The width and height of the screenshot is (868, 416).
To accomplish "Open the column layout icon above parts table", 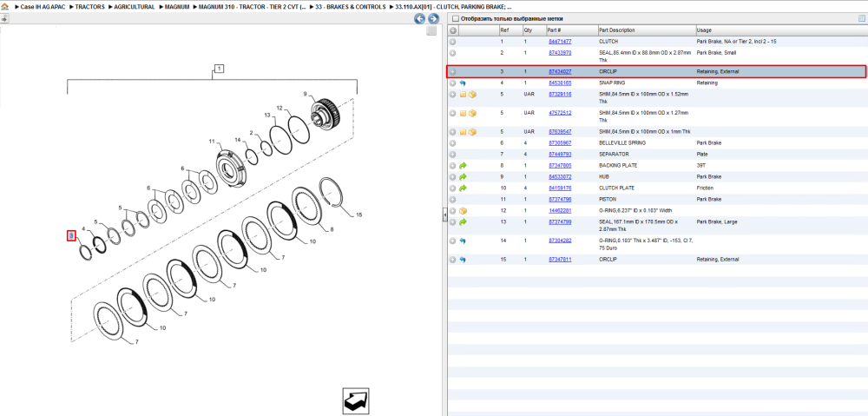I will click(x=861, y=18).
